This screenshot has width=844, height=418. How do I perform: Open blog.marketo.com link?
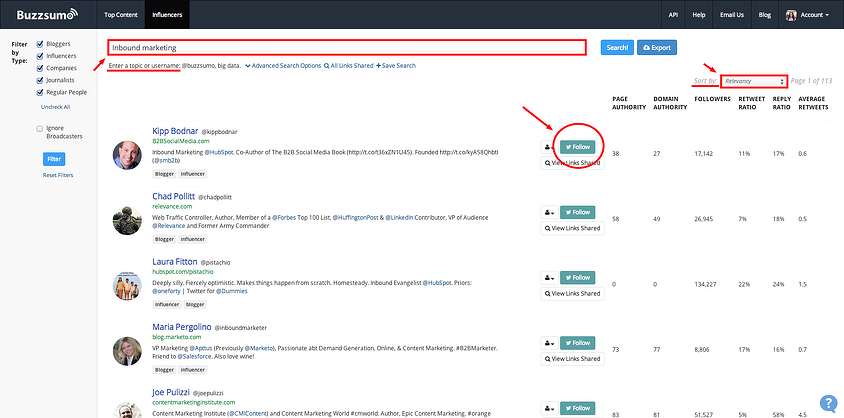pos(177,337)
